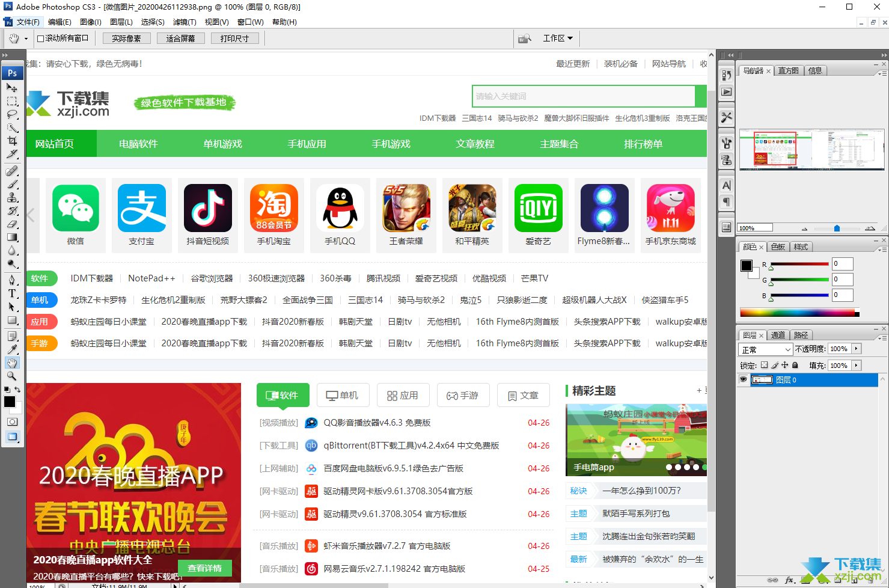
Task: Select the Slice tool
Action: (x=12, y=154)
